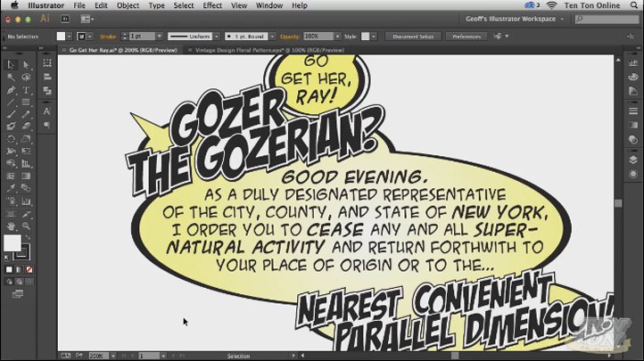Enable Draw Normal mode
The height and width of the screenshot is (361, 644).
[x=9, y=282]
